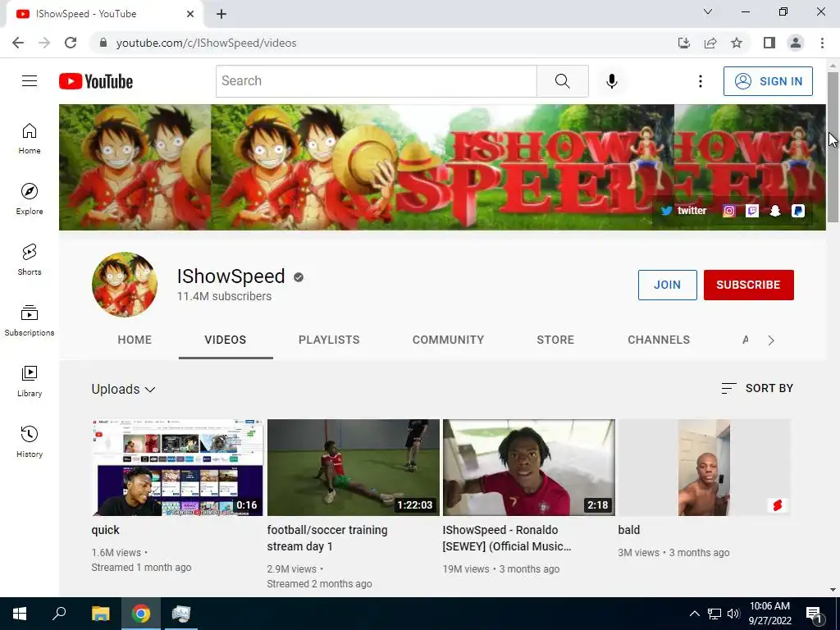This screenshot has height=630, width=840.
Task: Click the 'bald' video title
Action: (629, 530)
